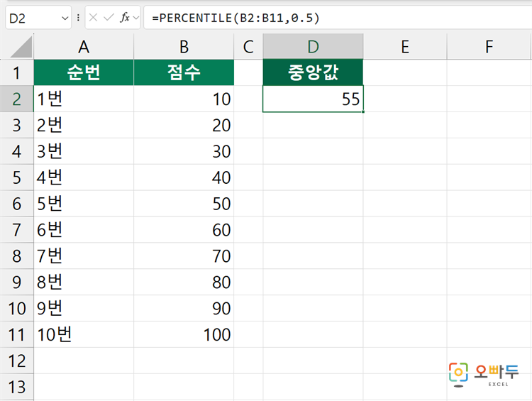Open the Name Box dropdown arrow

[65, 18]
